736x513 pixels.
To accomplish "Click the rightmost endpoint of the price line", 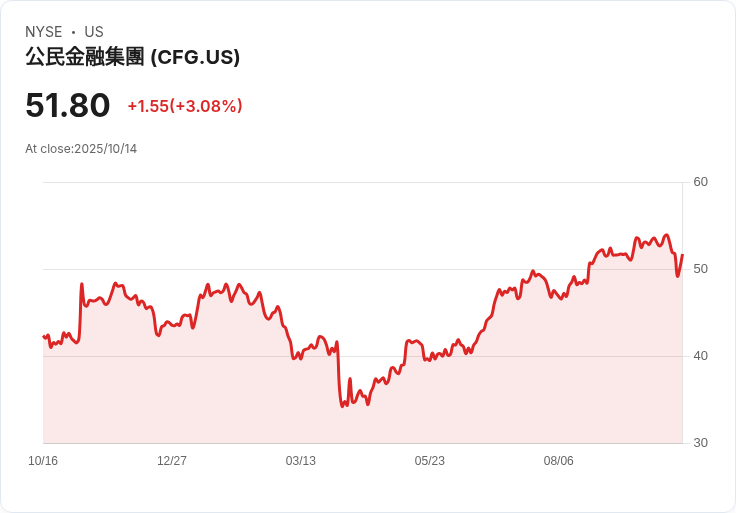I will point(682,255).
